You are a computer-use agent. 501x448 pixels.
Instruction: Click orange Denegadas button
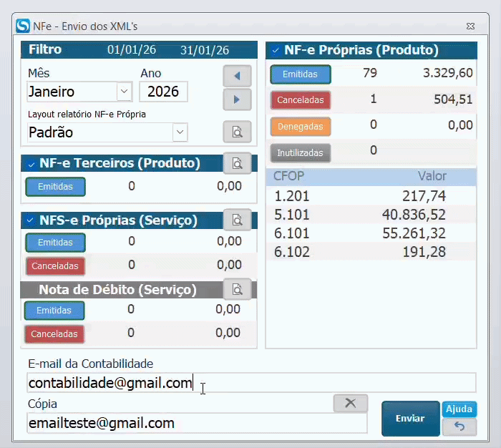click(301, 127)
